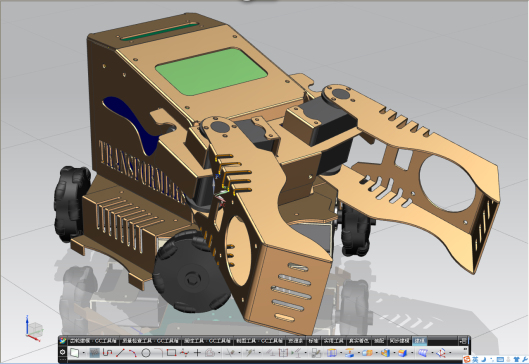Click the blue curved surface icon
This screenshot has width=529, height=364.
coord(422,353)
